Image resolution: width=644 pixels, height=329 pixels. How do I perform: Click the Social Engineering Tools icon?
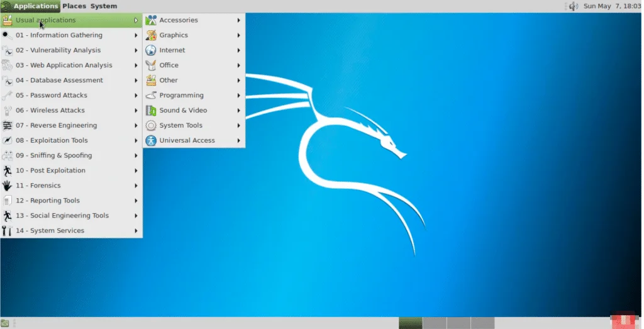(x=7, y=216)
